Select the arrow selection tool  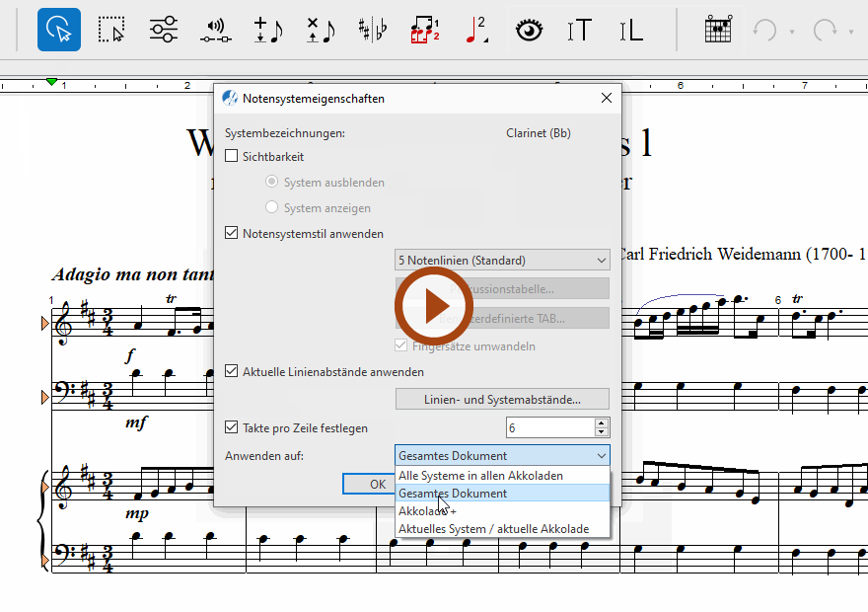click(59, 30)
